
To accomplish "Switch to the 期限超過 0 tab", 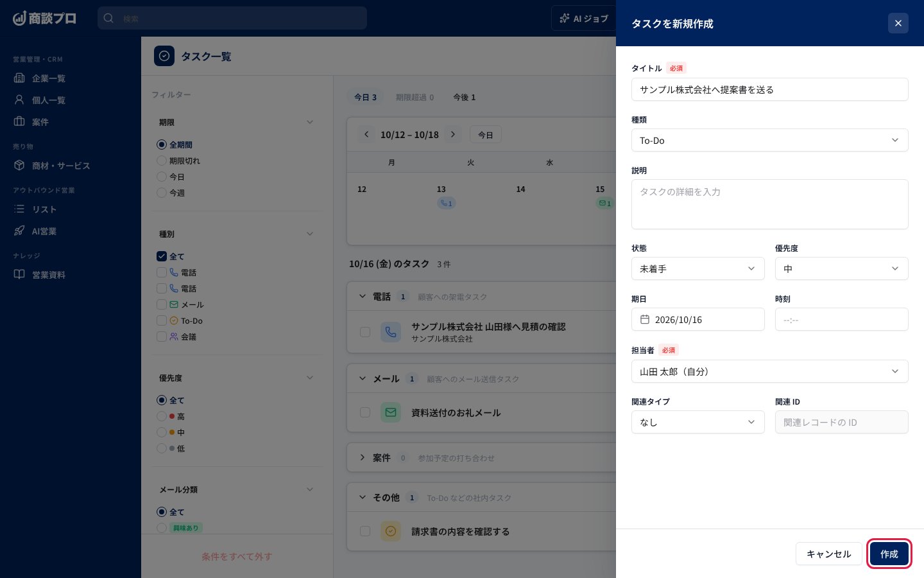I will (x=415, y=97).
